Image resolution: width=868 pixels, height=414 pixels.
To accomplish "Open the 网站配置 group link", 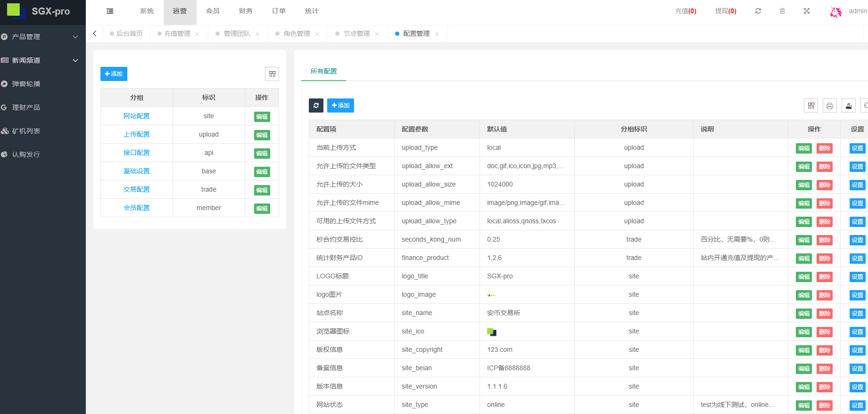I will (x=136, y=116).
